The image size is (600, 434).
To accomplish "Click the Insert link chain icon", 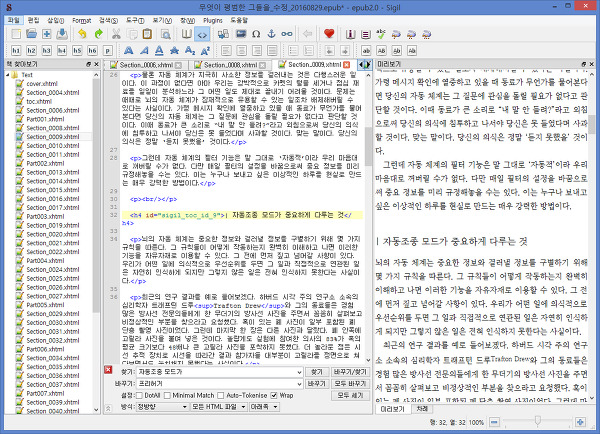I will coord(287,34).
